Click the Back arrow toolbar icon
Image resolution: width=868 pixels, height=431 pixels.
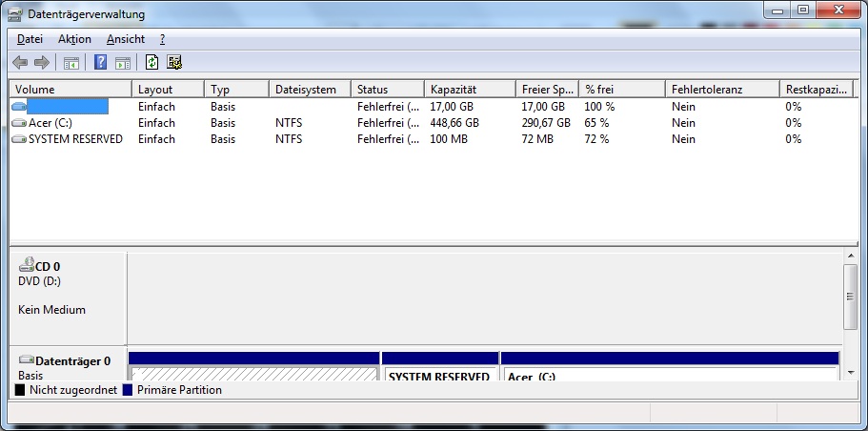point(20,63)
